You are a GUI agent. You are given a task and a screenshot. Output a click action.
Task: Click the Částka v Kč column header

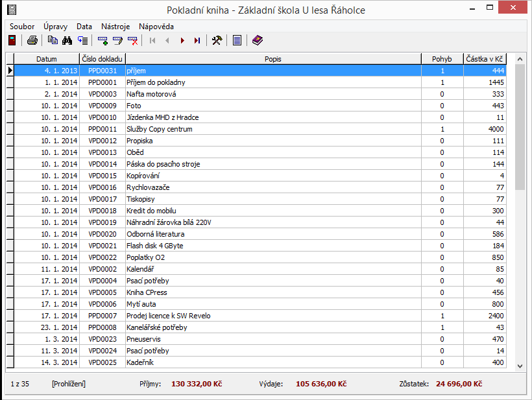pyautogui.click(x=485, y=59)
